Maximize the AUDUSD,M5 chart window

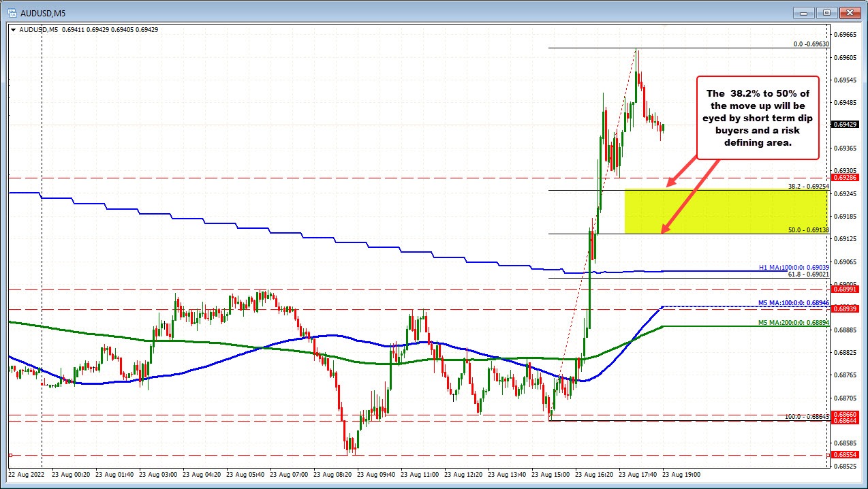(827, 12)
